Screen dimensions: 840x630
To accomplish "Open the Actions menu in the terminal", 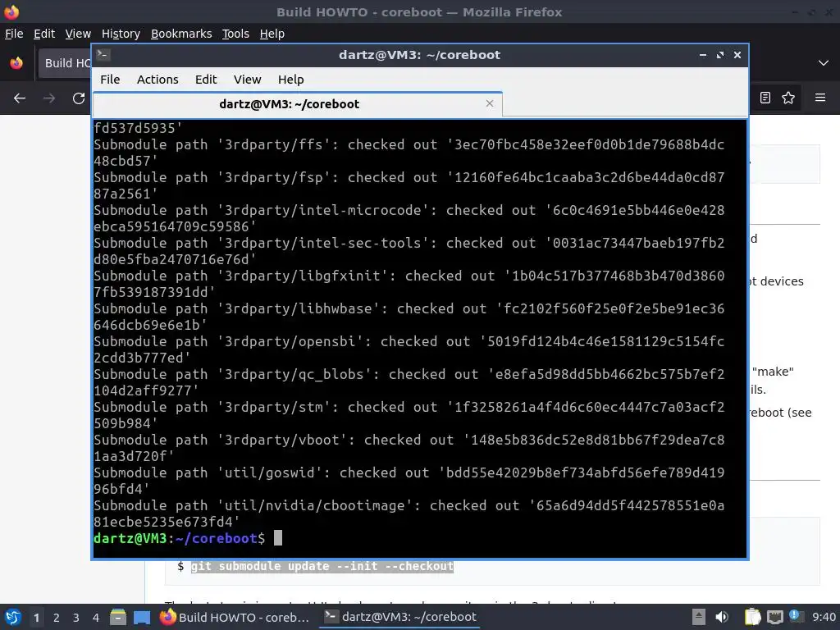I will tap(157, 80).
